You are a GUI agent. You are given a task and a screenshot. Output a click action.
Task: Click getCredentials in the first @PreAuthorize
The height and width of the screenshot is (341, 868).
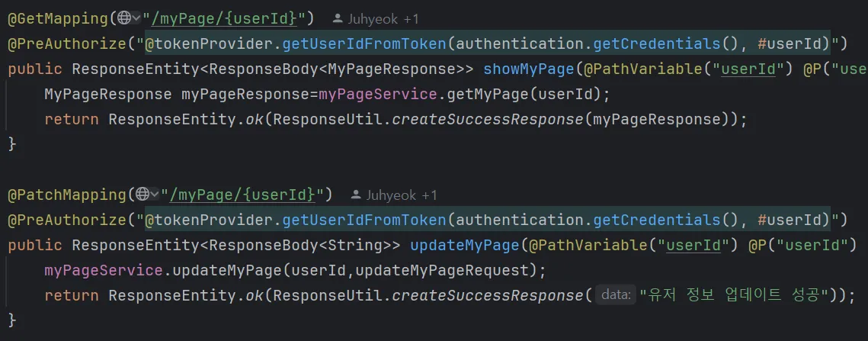(x=657, y=43)
